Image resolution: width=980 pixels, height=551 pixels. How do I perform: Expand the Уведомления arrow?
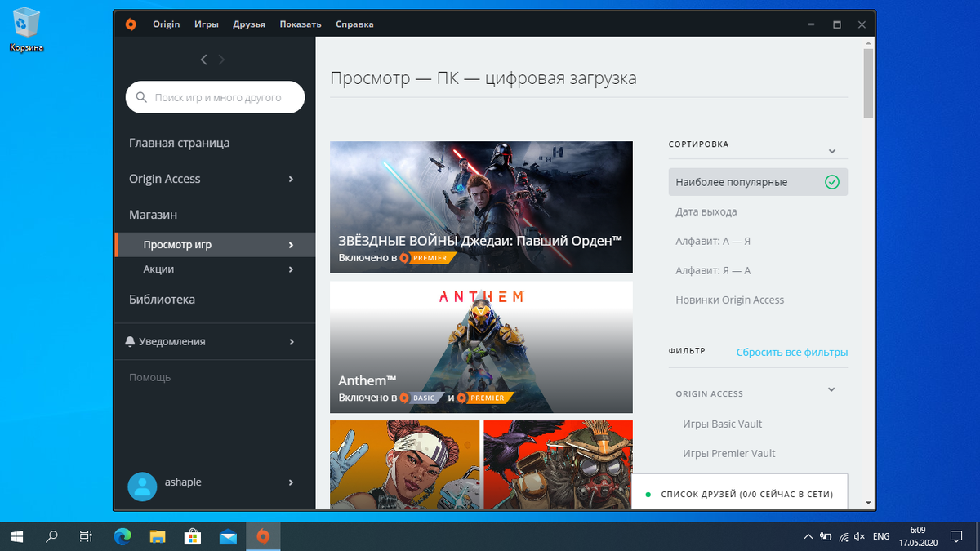point(292,342)
